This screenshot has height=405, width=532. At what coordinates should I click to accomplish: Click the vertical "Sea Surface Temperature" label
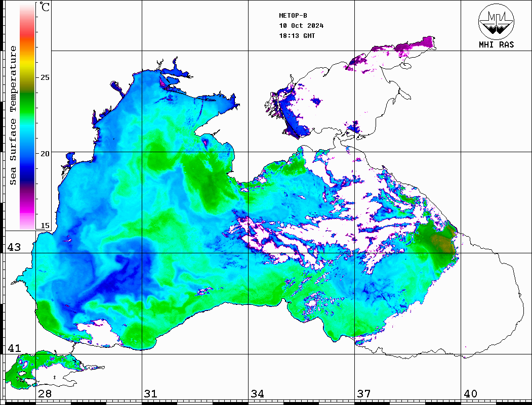[13, 115]
